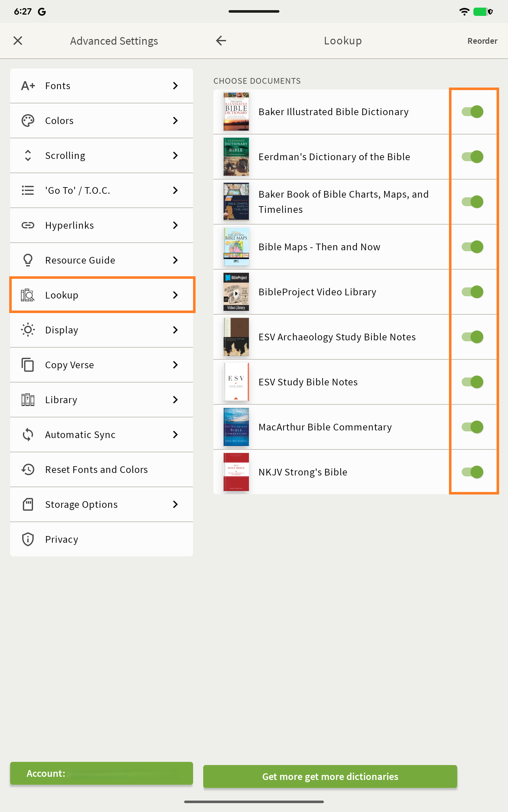Open Hyperlinks chevron arrow
The height and width of the screenshot is (812, 508).
[x=175, y=226]
